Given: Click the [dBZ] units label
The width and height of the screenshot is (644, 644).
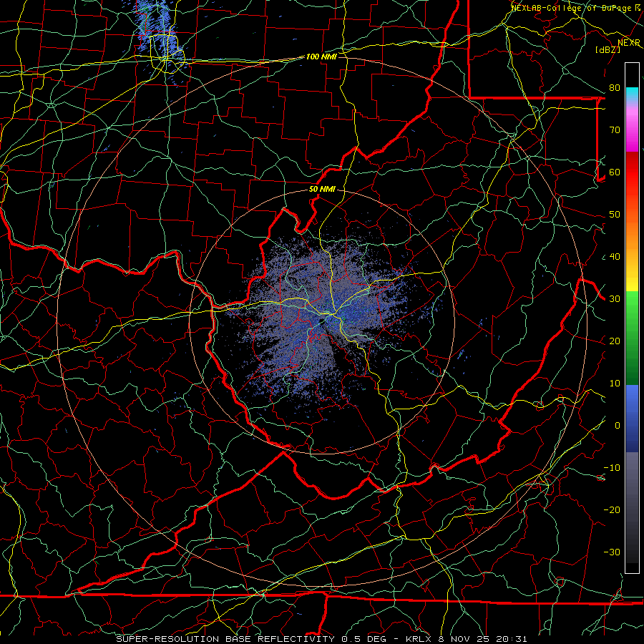Looking at the screenshot, I should [x=608, y=49].
